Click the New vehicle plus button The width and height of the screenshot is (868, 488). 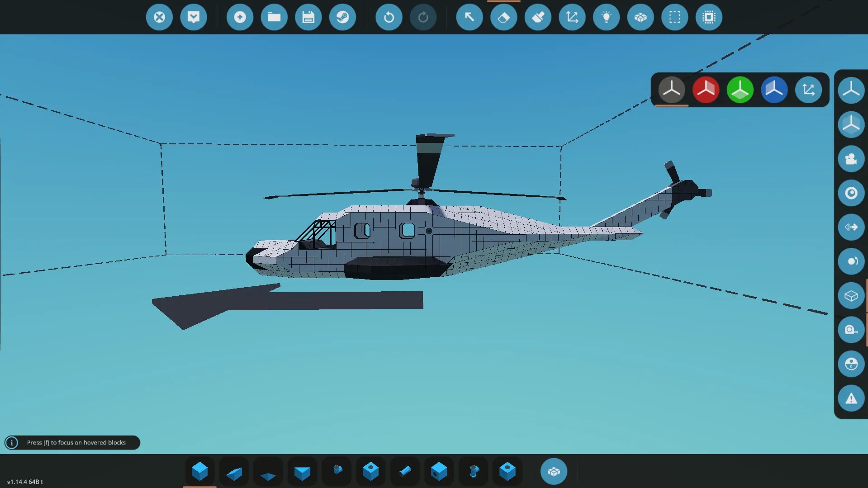240,17
